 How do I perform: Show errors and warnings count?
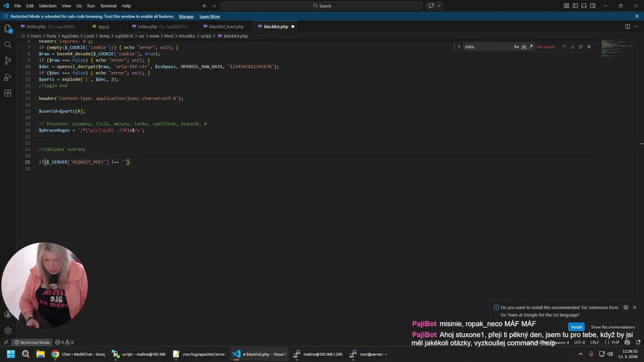pyautogui.click(x=64, y=342)
